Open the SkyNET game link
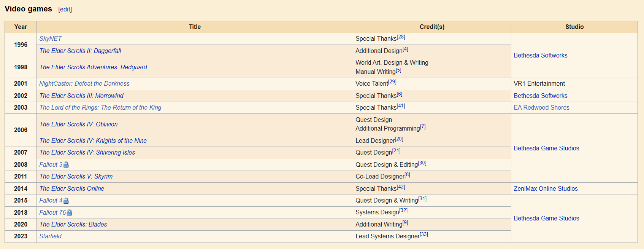Image resolution: width=644 pixels, height=249 pixels. pyautogui.click(x=50, y=39)
